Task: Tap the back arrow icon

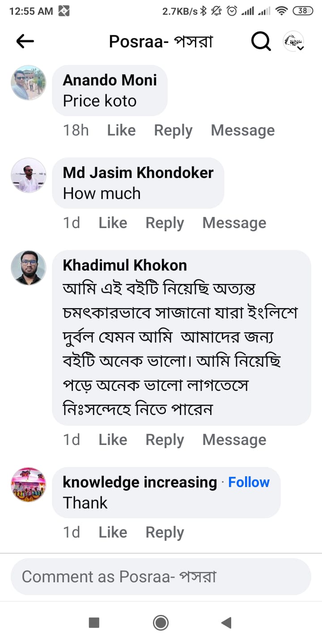Action: coord(25,42)
